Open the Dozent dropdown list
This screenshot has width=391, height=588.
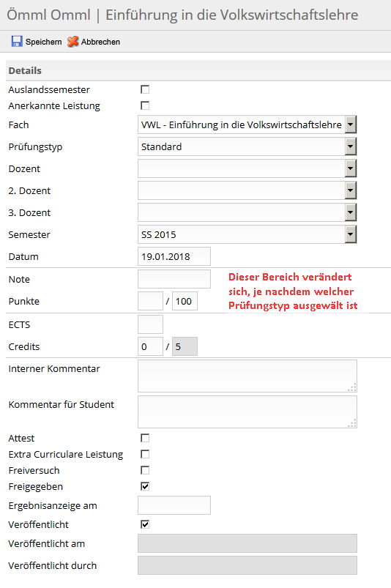[351, 168]
